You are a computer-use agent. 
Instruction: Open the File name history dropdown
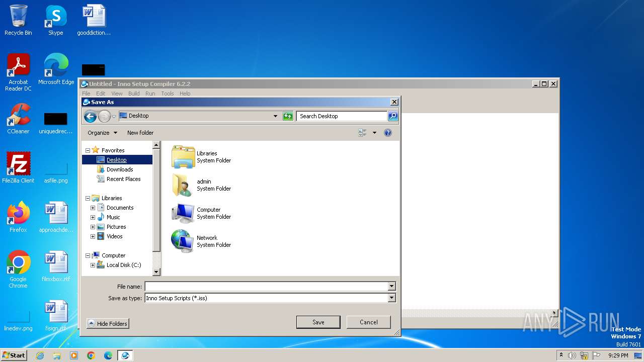point(391,287)
